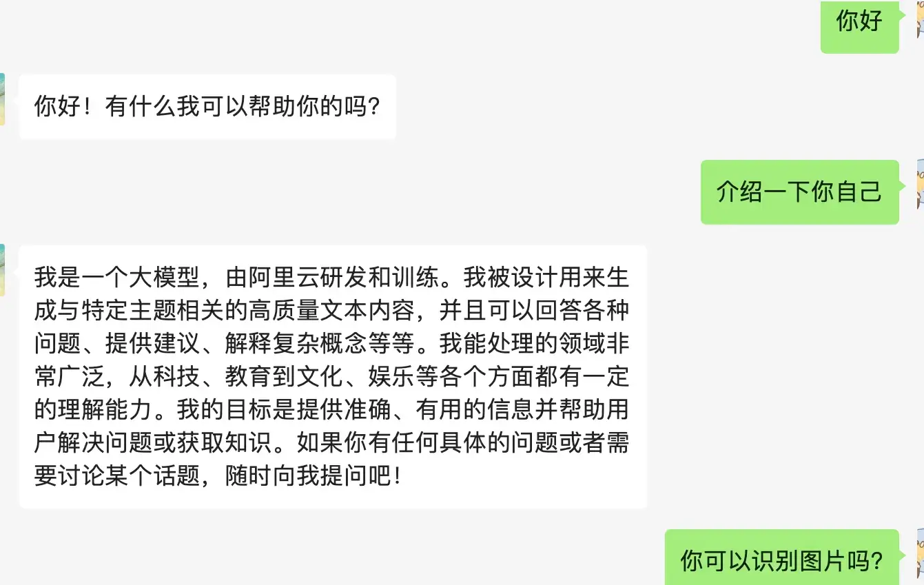The height and width of the screenshot is (585, 924).
Task: Click the word 识别图片 in the last message
Action: (800, 561)
